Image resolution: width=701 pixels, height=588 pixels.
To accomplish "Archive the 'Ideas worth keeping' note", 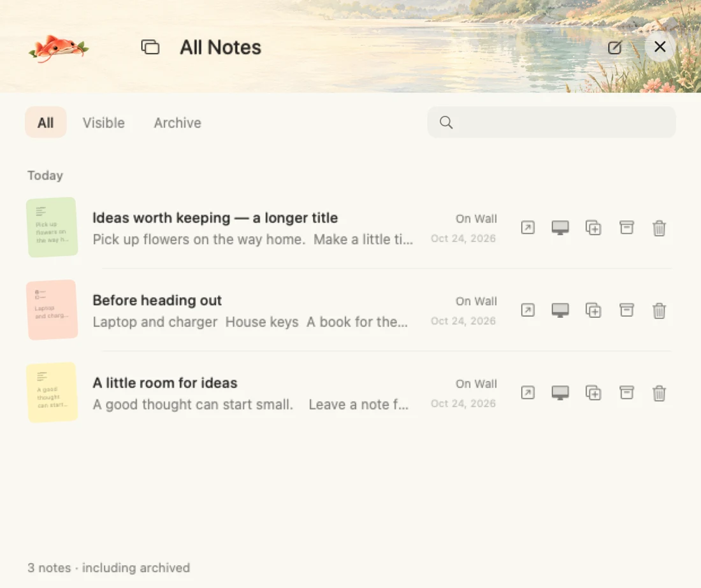I will tap(626, 227).
